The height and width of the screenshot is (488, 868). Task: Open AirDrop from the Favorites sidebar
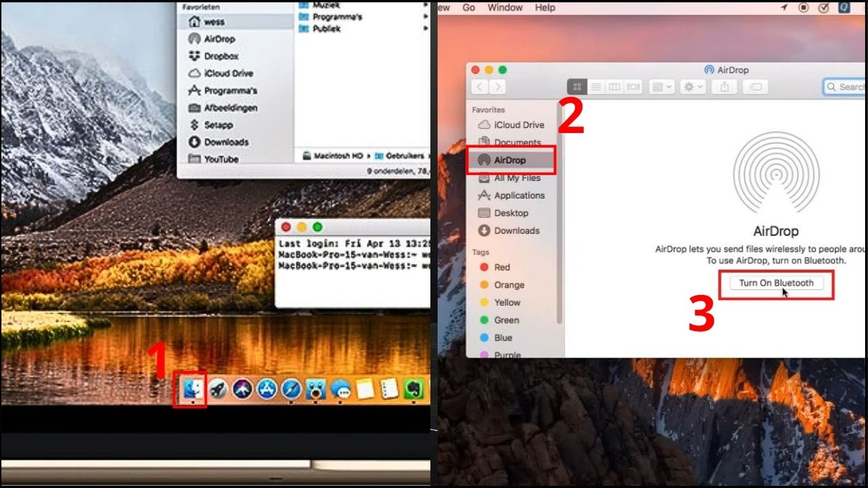pyautogui.click(x=511, y=160)
